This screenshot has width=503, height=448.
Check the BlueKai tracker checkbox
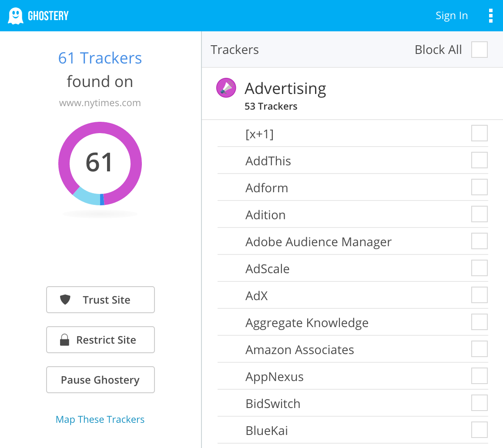pyautogui.click(x=479, y=429)
